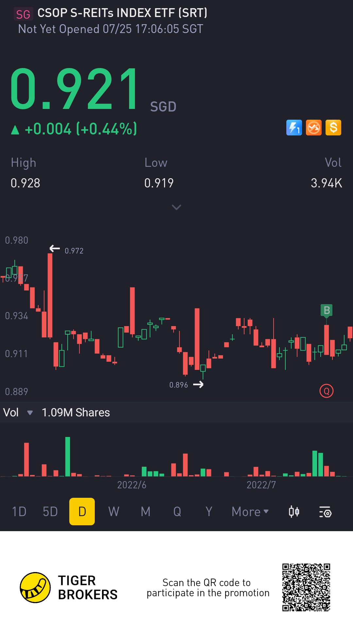Viewport: 353px width, 644px height.
Task: Tap the blue lightning bolt icon
Action: [x=294, y=128]
